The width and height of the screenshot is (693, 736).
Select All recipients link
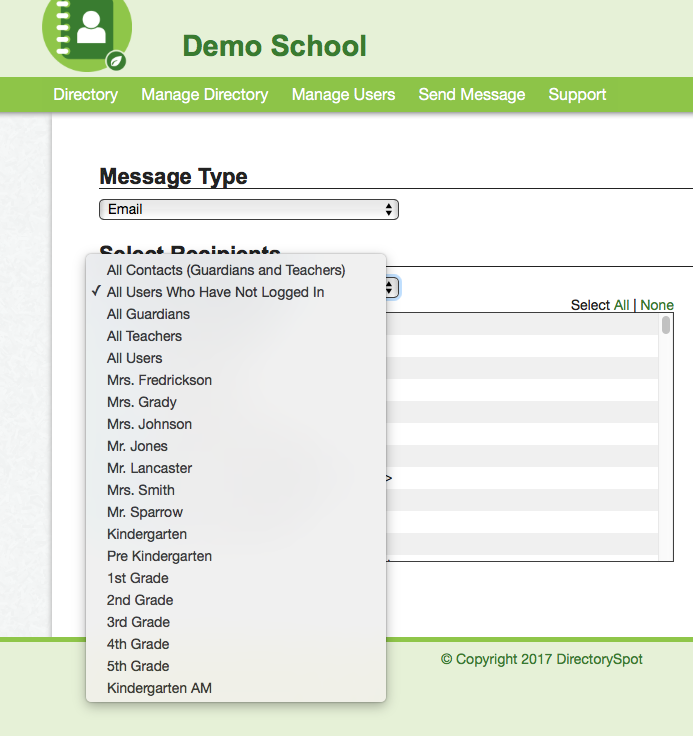[x=621, y=305]
